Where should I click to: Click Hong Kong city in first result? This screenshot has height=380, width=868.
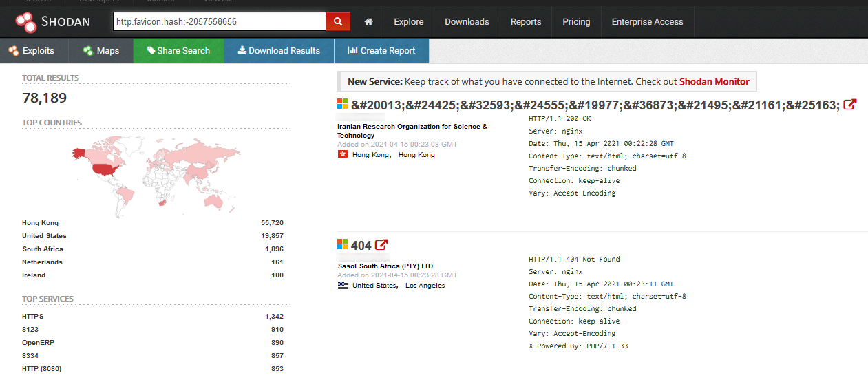click(x=416, y=155)
